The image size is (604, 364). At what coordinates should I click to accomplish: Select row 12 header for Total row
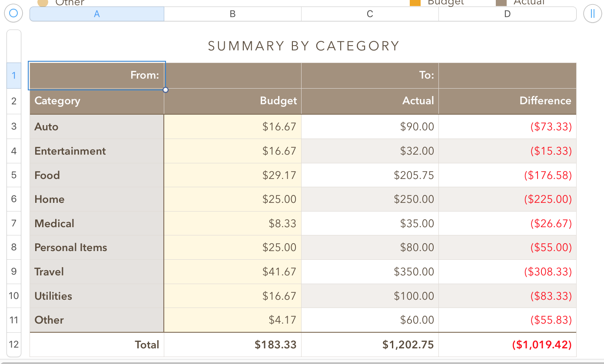[x=14, y=344]
